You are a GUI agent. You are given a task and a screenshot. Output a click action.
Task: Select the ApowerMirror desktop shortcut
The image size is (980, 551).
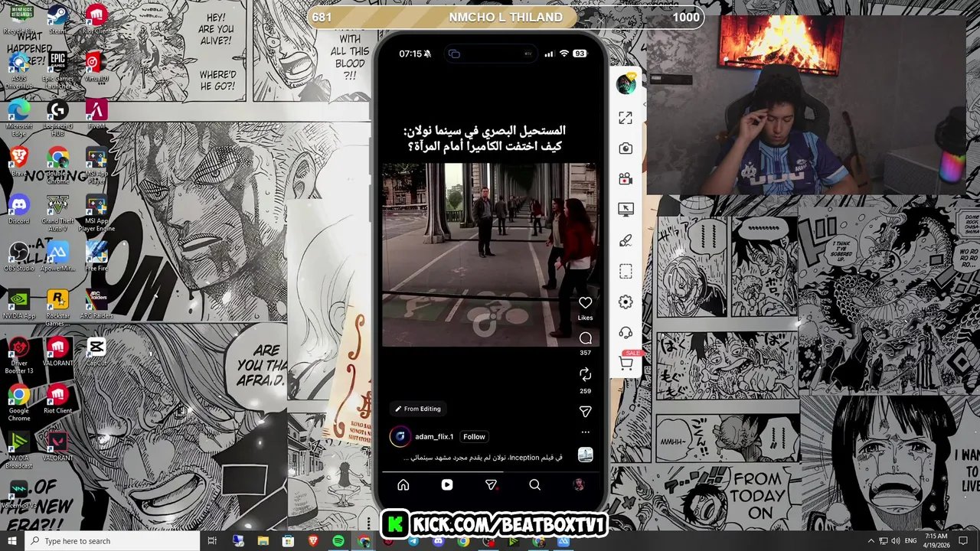pos(57,257)
